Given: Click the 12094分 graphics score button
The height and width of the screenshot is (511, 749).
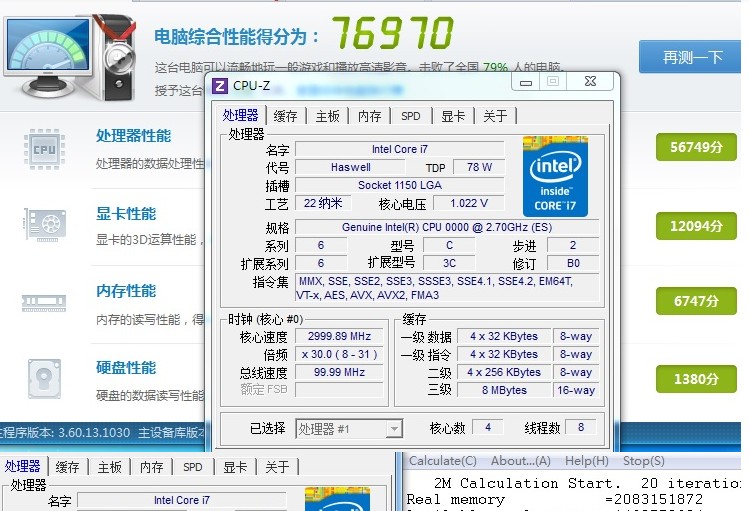Looking at the screenshot, I should pos(696,226).
